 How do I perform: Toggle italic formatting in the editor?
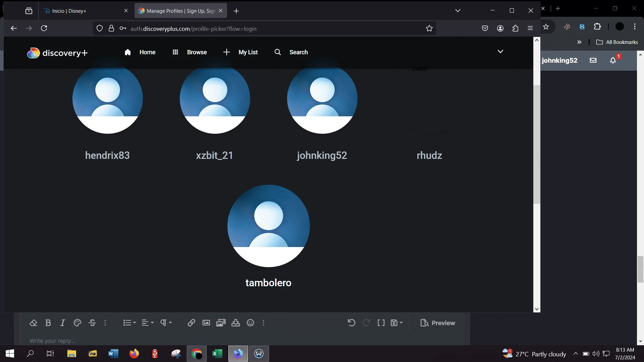63,323
